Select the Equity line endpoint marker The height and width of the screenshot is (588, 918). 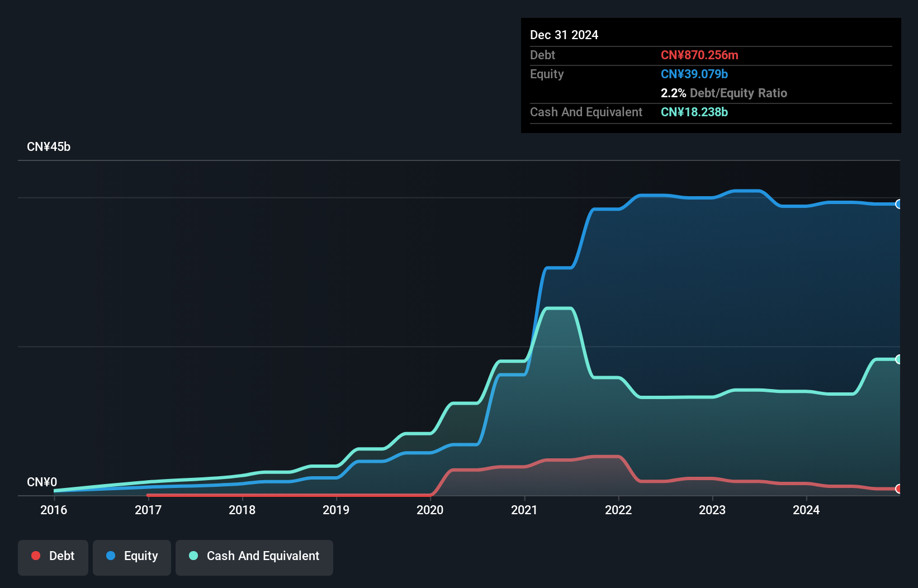point(898,204)
